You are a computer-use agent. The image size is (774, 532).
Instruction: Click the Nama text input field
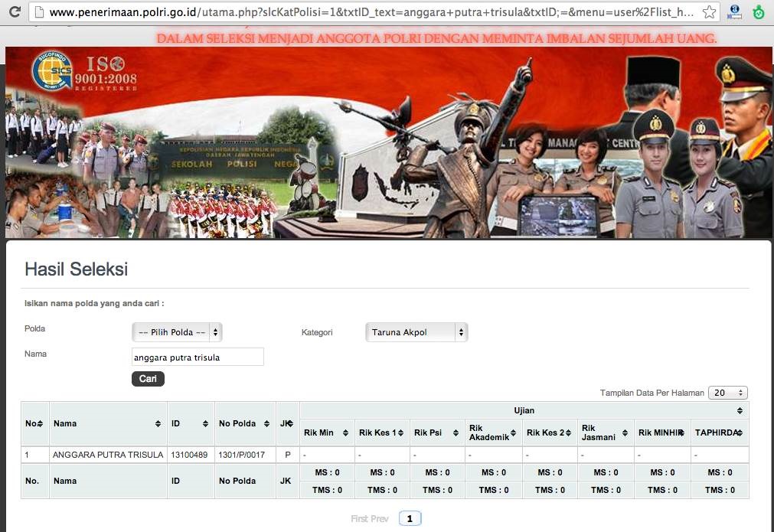click(x=198, y=357)
